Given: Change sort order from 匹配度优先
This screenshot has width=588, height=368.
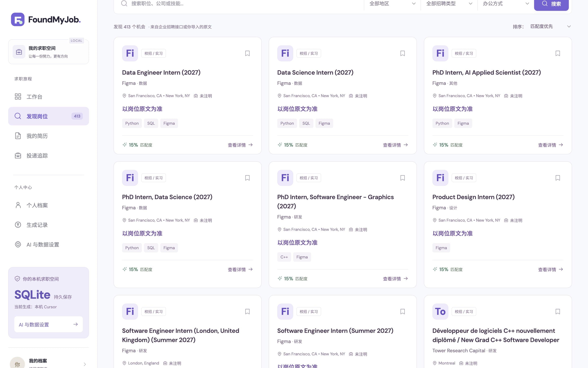Looking at the screenshot, I should tap(551, 26).
